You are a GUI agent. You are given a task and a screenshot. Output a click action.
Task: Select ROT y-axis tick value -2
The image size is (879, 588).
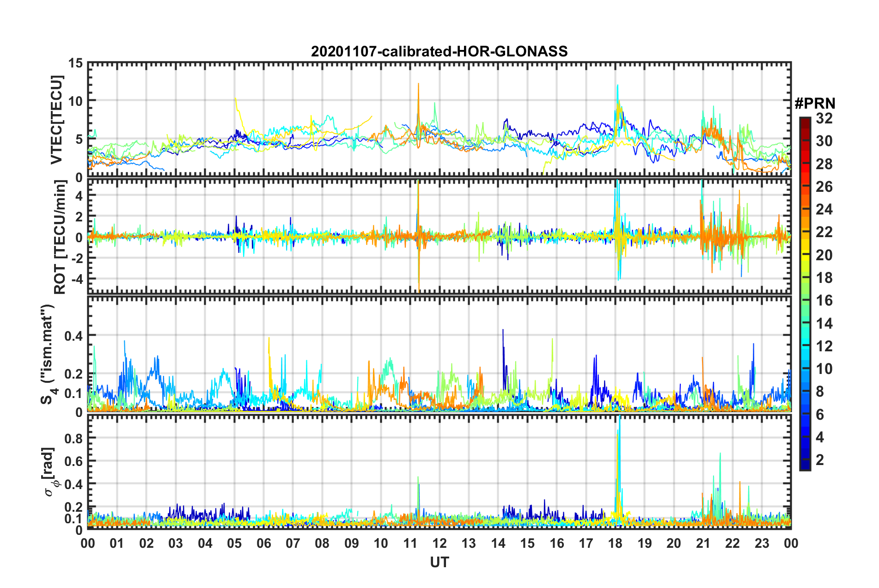tap(76, 258)
